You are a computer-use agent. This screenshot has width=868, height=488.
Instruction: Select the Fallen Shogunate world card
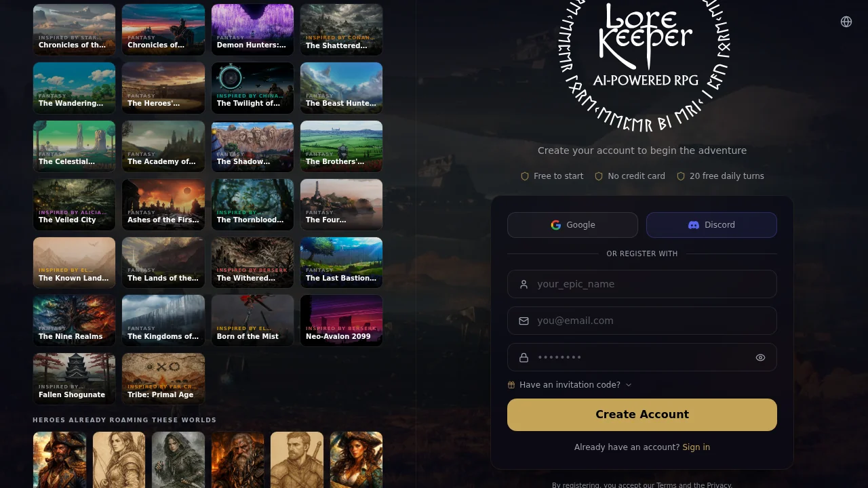tap(74, 378)
